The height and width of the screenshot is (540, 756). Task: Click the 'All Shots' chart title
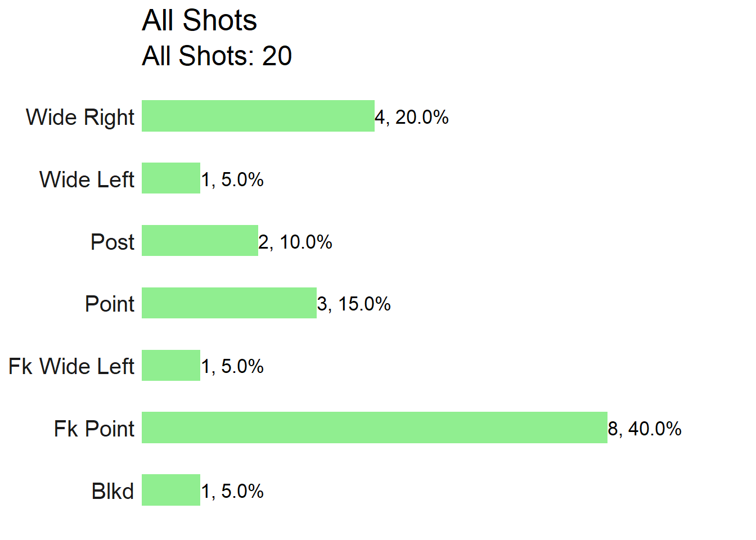(x=199, y=20)
